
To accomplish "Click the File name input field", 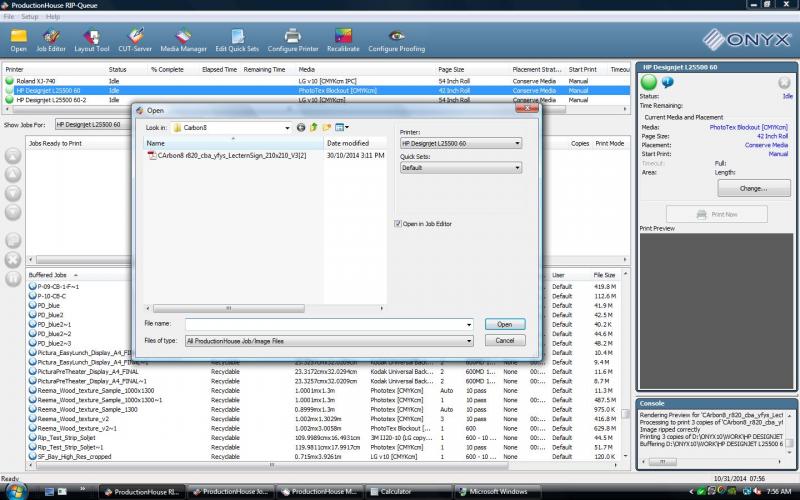I will 324,324.
